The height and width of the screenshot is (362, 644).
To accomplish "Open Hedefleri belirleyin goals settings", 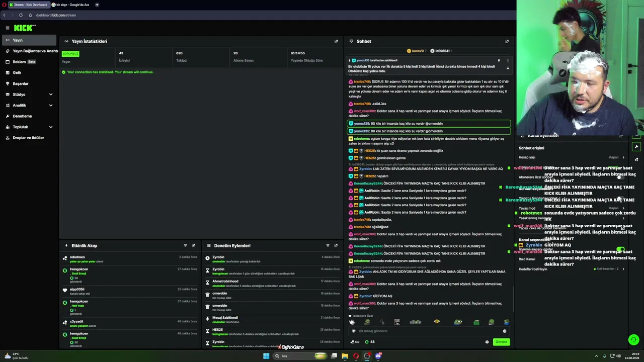I will coord(572,269).
